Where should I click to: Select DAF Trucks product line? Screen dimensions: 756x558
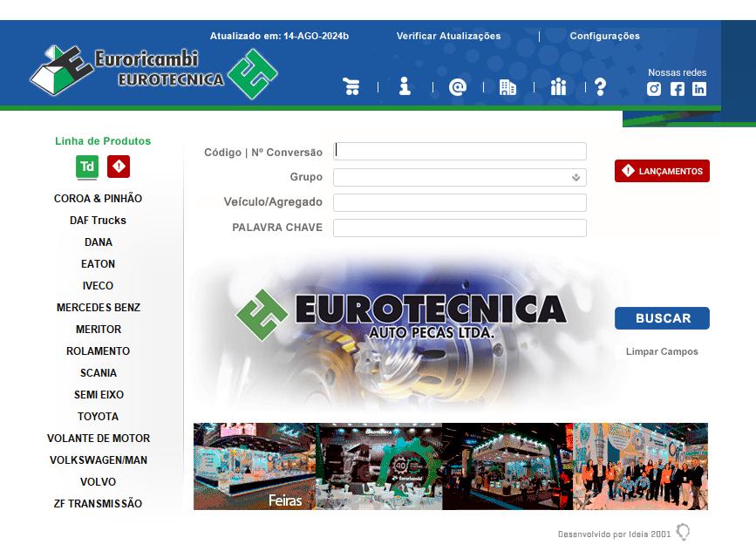(98, 220)
